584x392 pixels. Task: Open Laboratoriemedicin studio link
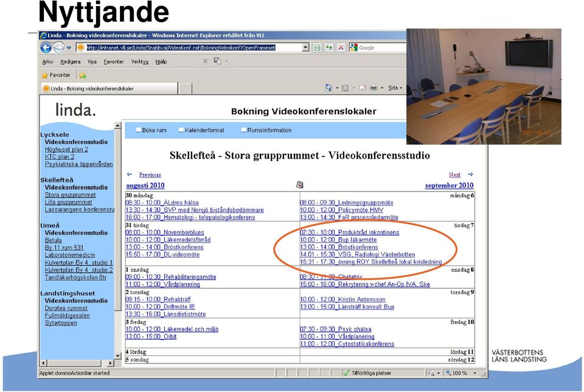(69, 255)
